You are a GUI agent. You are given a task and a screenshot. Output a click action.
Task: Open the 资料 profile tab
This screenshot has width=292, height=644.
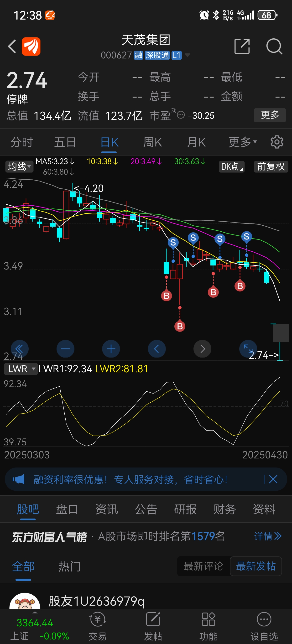click(264, 509)
